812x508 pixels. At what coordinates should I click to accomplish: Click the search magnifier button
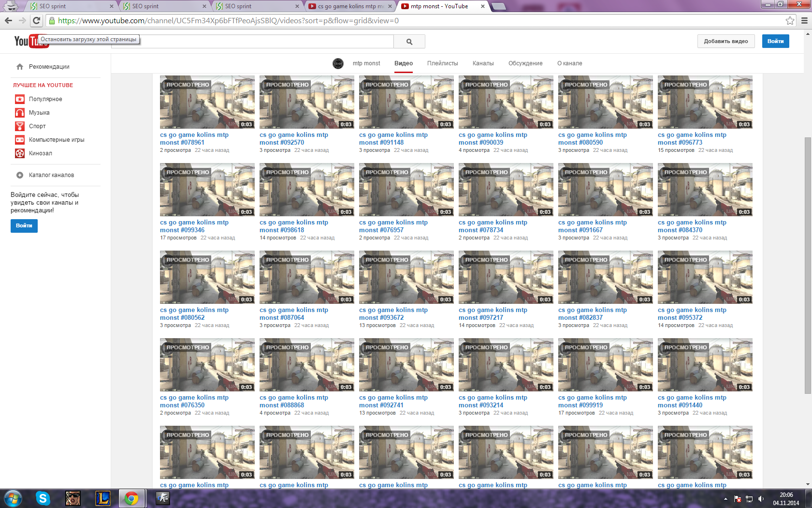(409, 42)
